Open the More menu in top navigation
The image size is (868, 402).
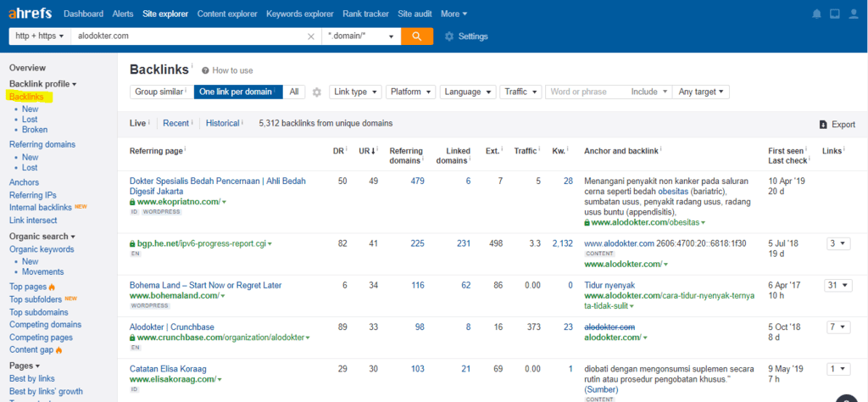(x=454, y=14)
